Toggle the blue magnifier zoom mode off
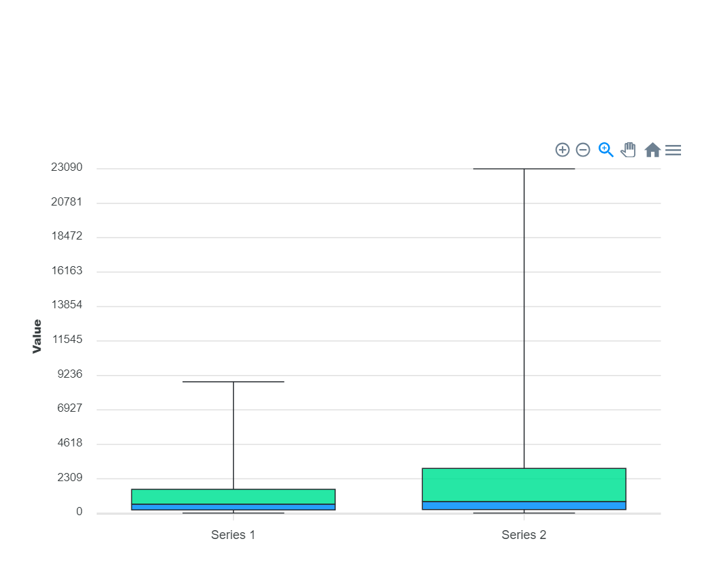 tap(605, 150)
